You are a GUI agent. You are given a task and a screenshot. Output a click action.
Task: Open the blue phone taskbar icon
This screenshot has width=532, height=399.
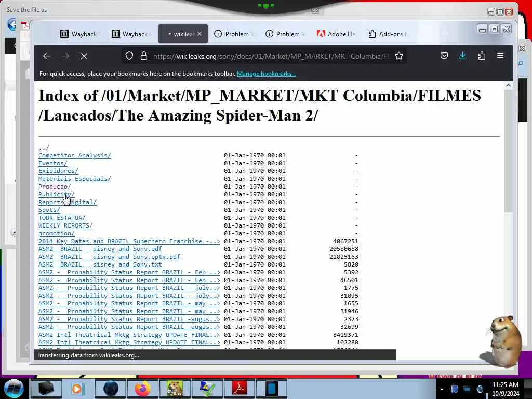(271, 389)
